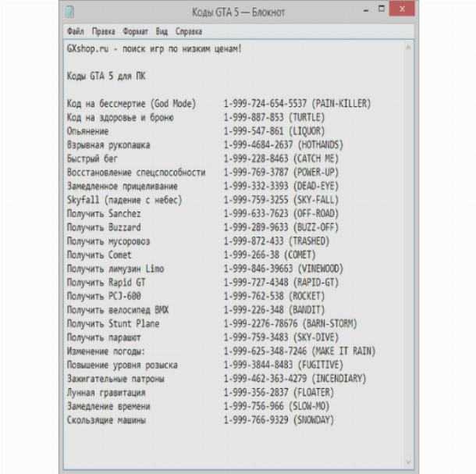Screen dimensions: 476x474
Task: Click the SKY-FALL code
Action: tap(281, 200)
